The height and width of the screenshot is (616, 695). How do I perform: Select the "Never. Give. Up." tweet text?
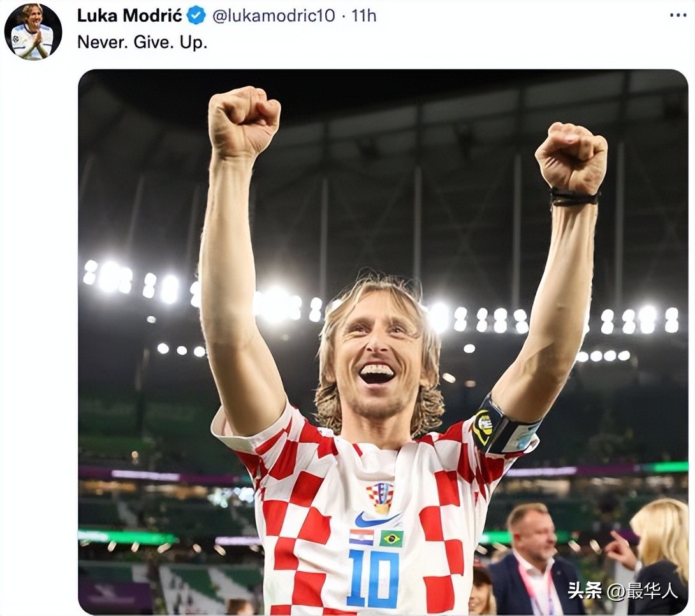tap(142, 42)
